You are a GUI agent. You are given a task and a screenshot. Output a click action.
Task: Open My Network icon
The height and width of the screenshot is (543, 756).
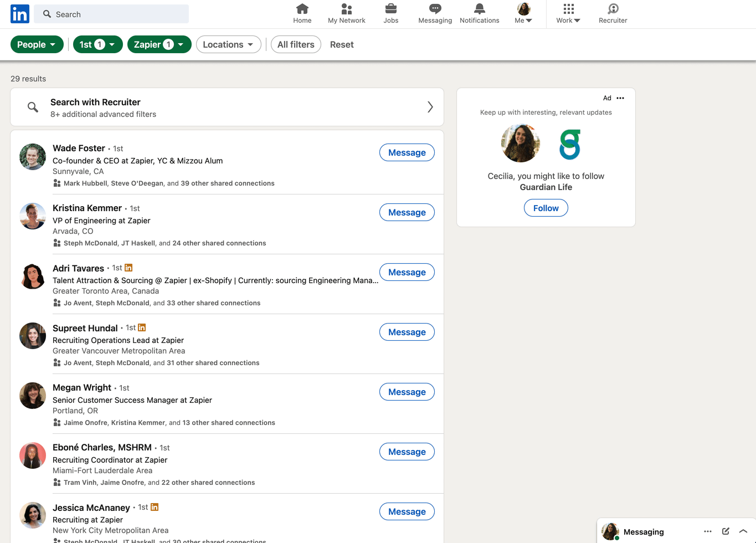[347, 9]
